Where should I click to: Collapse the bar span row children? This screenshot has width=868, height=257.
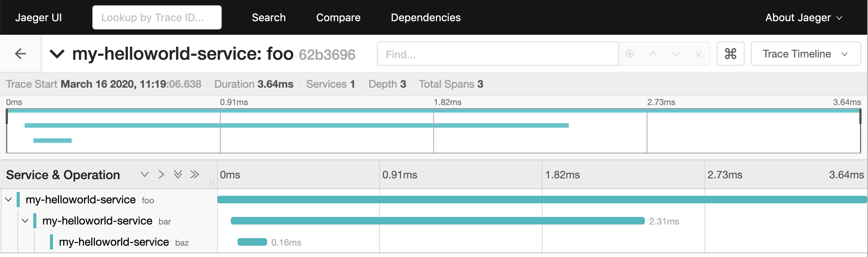click(25, 220)
